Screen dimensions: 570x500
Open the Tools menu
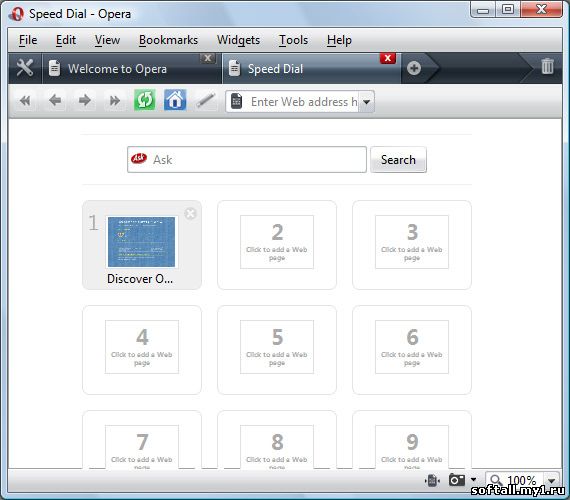coord(293,40)
